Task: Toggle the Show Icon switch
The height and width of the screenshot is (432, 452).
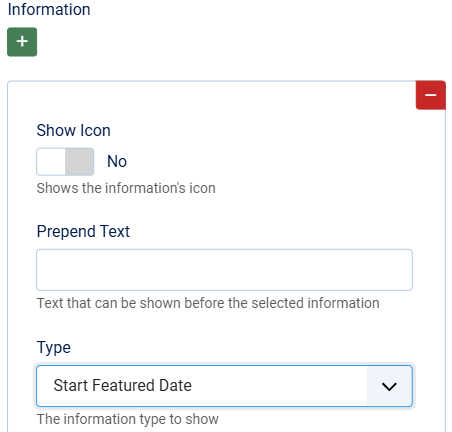Action: pos(65,162)
